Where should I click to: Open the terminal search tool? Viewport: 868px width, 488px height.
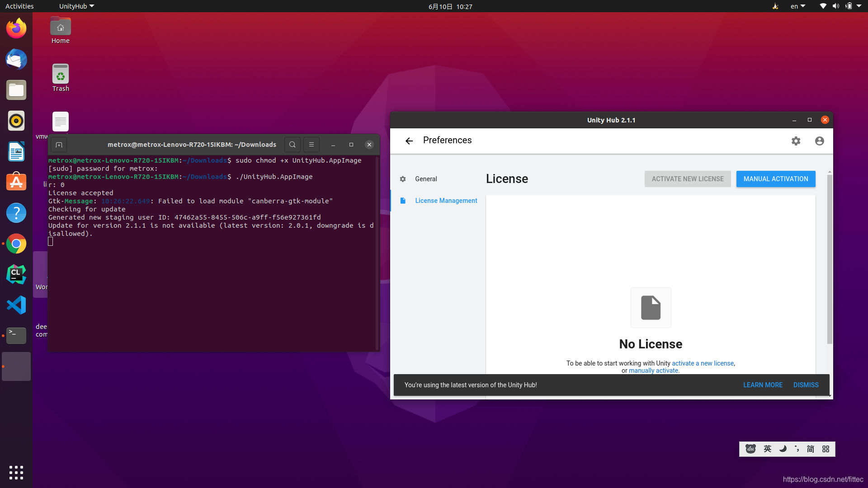click(292, 145)
